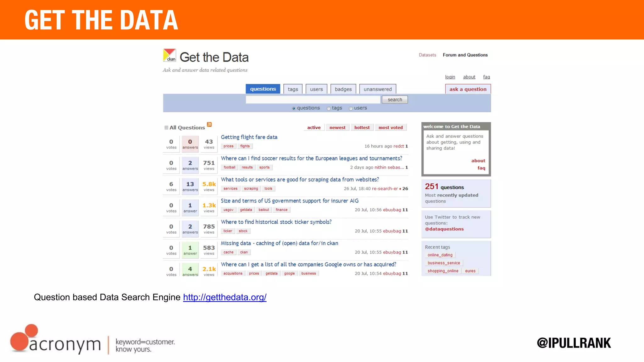
Task: Select the tags search radio button
Action: [x=329, y=109]
